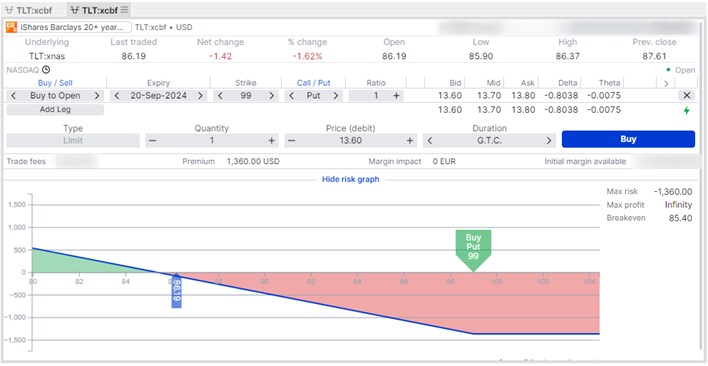The height and width of the screenshot is (366, 708).
Task: Click the price debit field 13.60
Action: tap(350, 141)
